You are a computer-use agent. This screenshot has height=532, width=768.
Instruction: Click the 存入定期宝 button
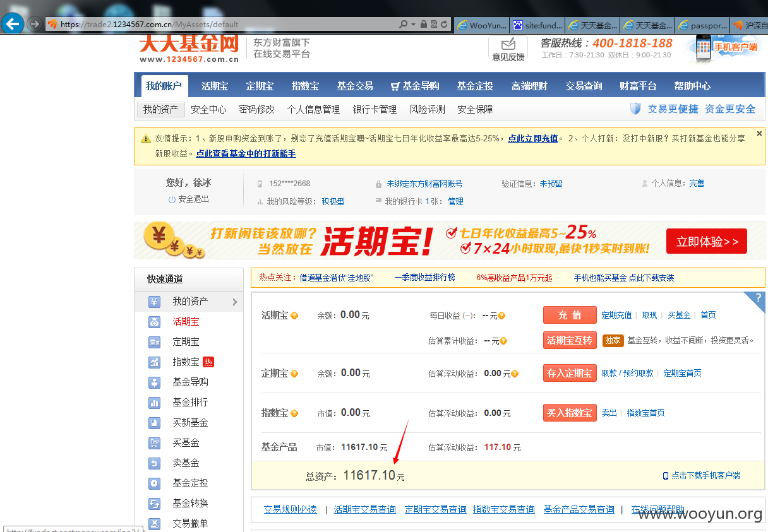tap(570, 373)
